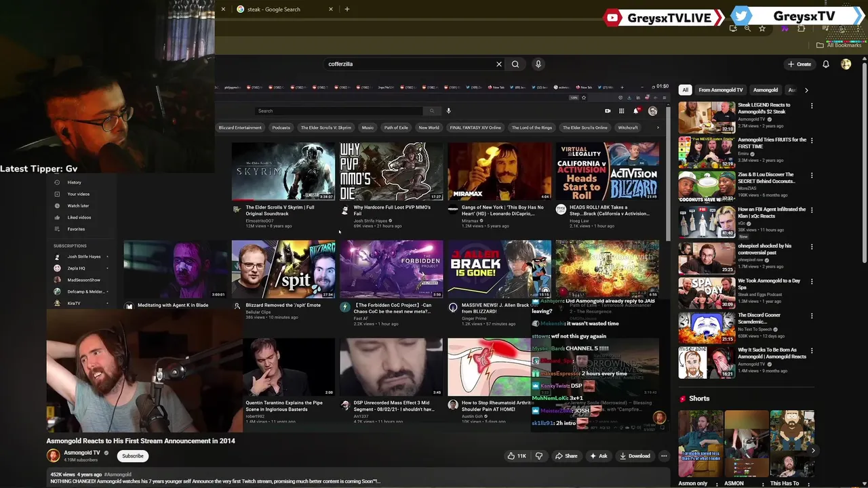
Task: Click the video title text
Action: pyautogui.click(x=140, y=441)
